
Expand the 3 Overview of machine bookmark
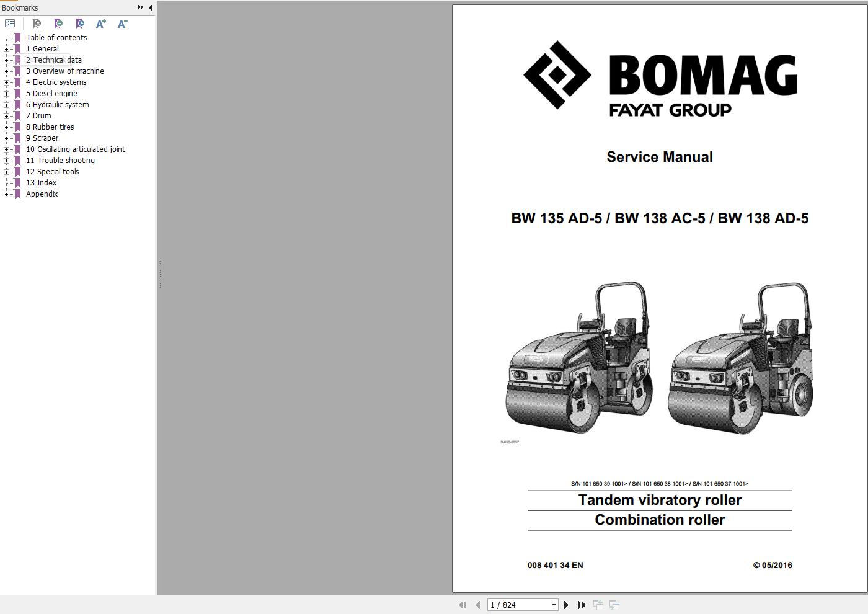click(7, 71)
